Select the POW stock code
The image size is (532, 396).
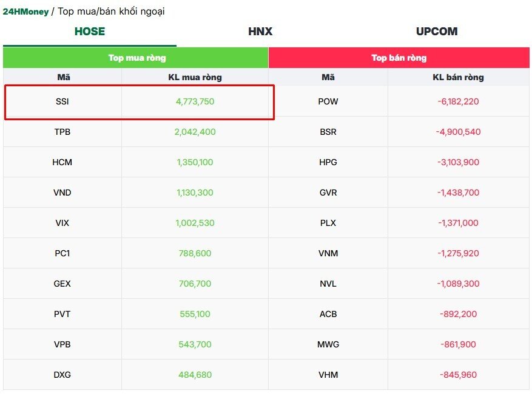point(328,101)
